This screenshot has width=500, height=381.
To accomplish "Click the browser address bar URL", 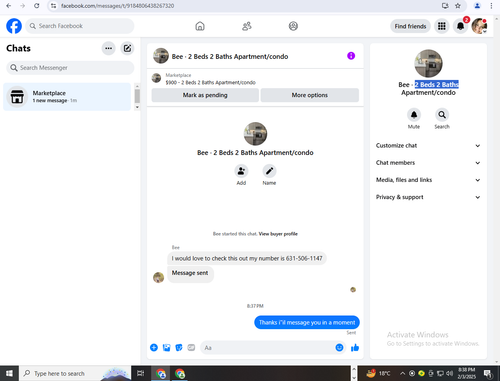I will (x=117, y=6).
